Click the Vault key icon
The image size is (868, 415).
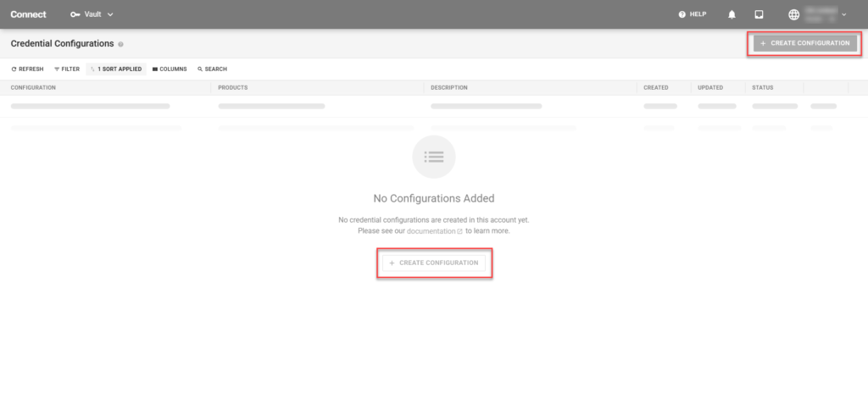(75, 14)
